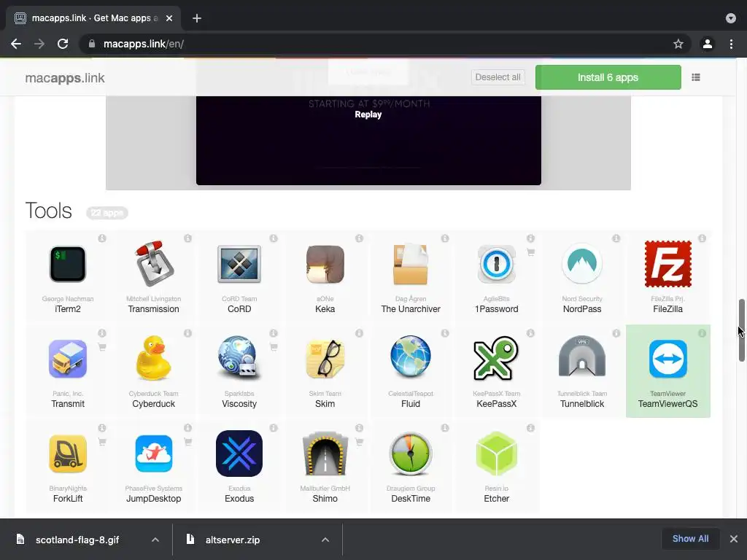This screenshot has height=560, width=747.
Task: Click the Install 6 apps button
Action: click(x=608, y=77)
